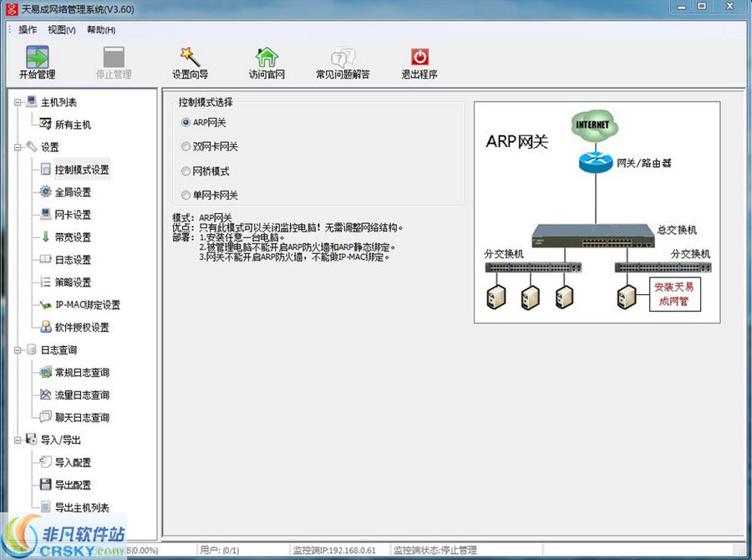Collapse the 日志查询 tree node
The height and width of the screenshot is (560, 752).
click(18, 350)
